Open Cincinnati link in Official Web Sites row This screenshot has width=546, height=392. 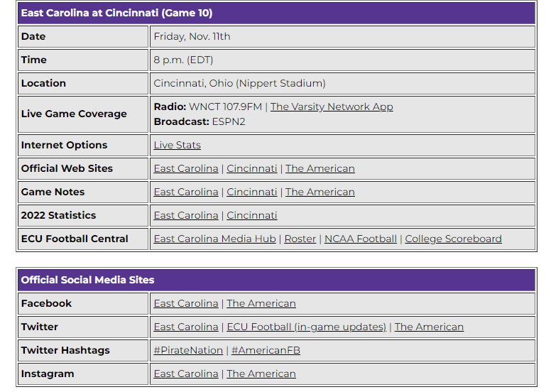[252, 168]
